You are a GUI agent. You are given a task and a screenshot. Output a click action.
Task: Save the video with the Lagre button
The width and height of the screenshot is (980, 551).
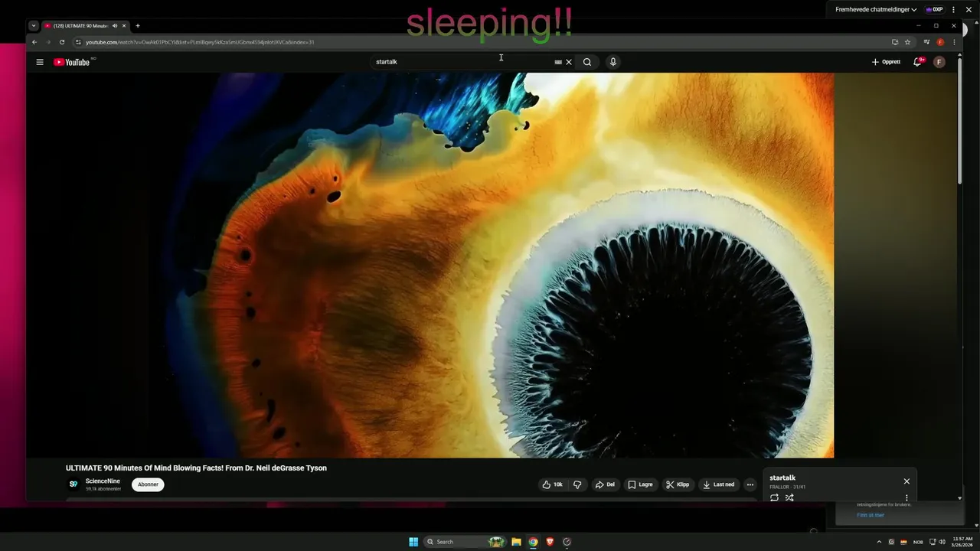coord(640,484)
